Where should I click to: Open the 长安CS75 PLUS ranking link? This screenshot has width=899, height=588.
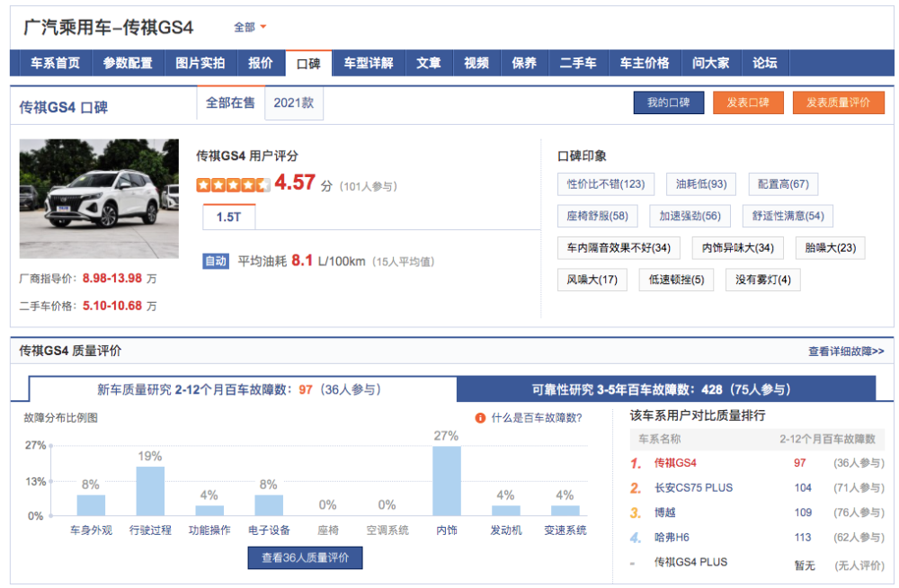[x=694, y=487]
